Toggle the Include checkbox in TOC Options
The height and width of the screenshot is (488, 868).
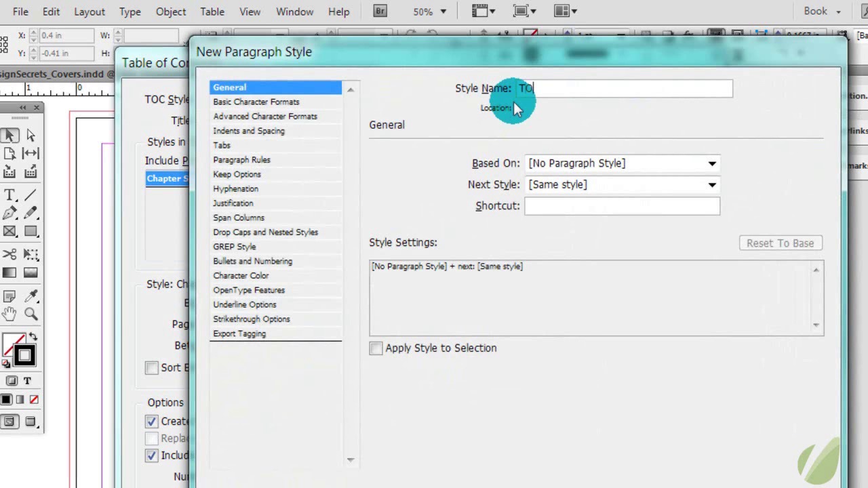[x=151, y=455]
